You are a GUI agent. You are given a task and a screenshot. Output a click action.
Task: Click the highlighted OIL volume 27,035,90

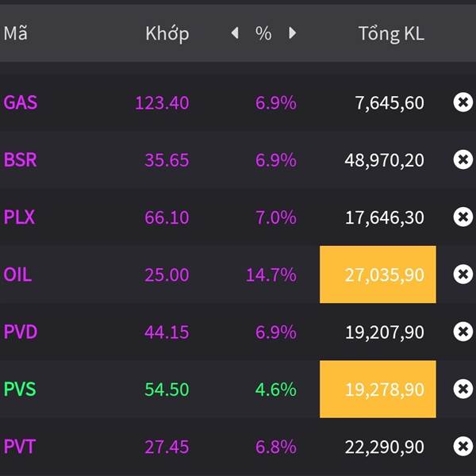(x=378, y=274)
